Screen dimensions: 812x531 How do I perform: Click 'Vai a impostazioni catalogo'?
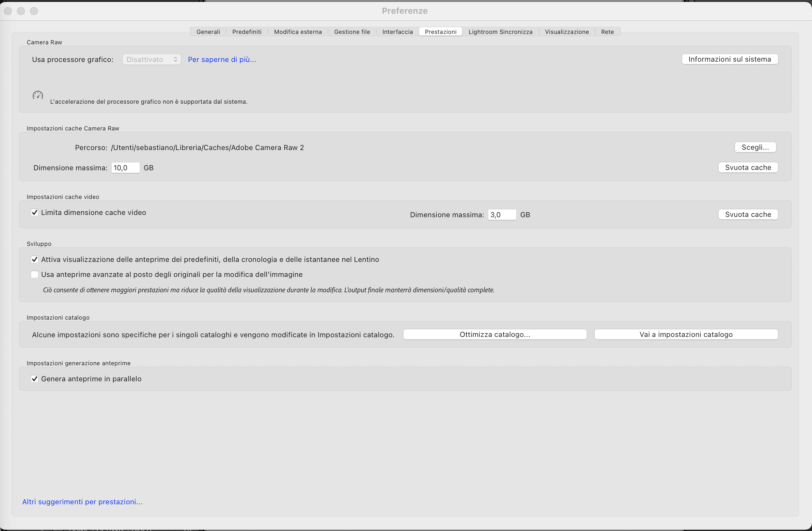coord(686,334)
